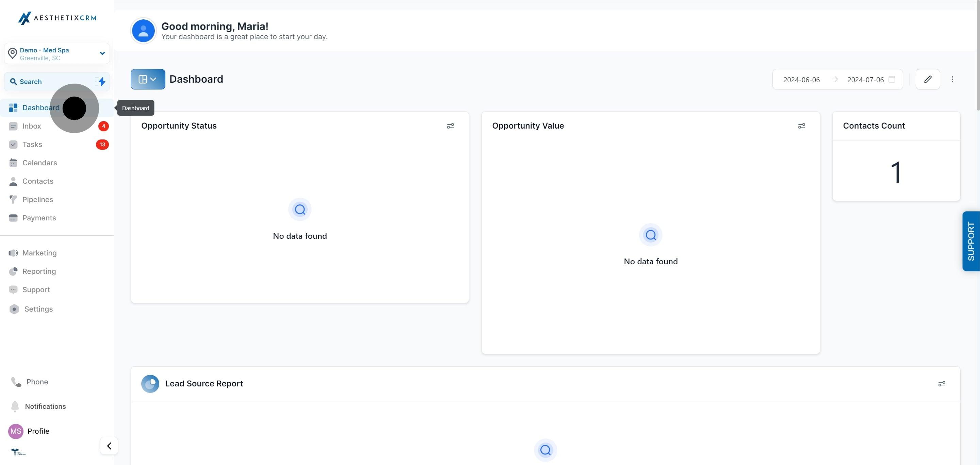
Task: Open the Inbox menu item
Action: pos(32,126)
